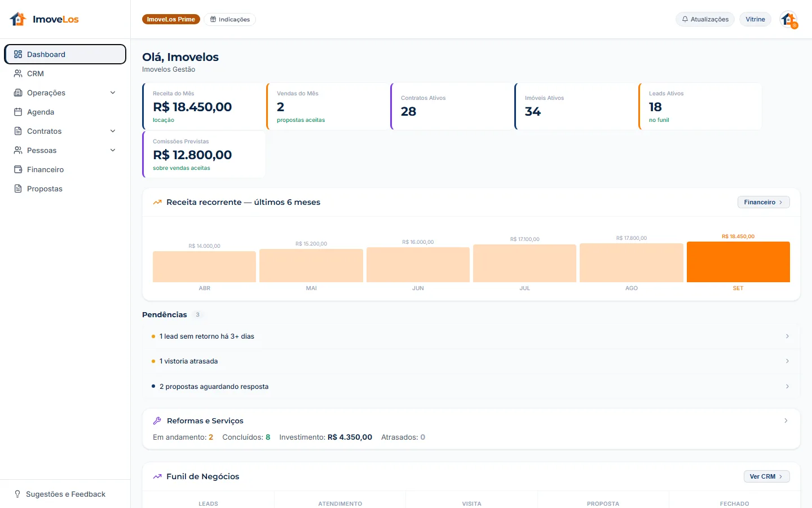Click the ATENDIMENTO funnel column header
The image size is (812, 508).
click(340, 503)
